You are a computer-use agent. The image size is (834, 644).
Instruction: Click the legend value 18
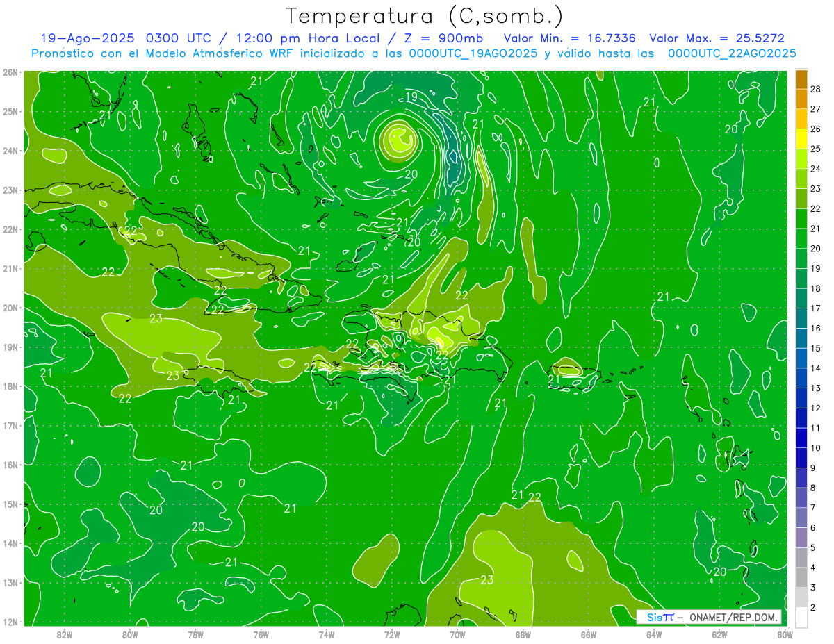pyautogui.click(x=815, y=288)
